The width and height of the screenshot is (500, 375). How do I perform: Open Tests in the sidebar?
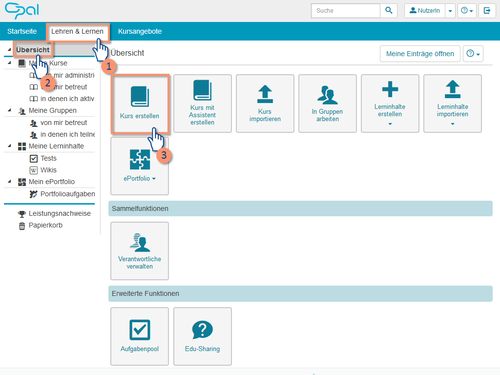[x=48, y=158]
